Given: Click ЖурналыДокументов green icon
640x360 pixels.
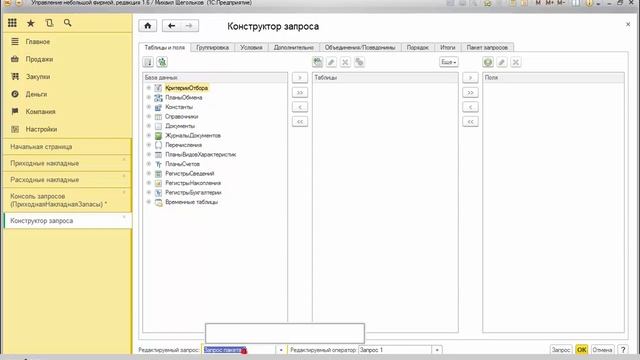Looking at the screenshot, I should coord(158,136).
